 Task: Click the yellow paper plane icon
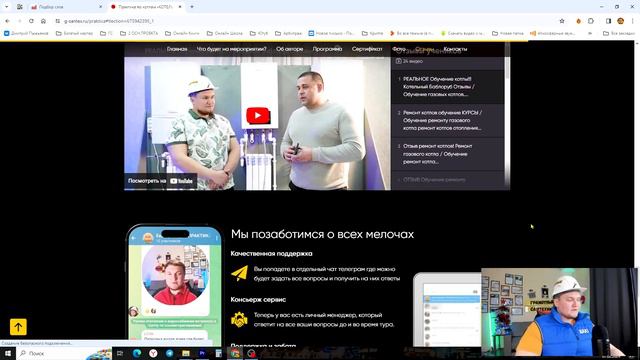click(x=240, y=273)
